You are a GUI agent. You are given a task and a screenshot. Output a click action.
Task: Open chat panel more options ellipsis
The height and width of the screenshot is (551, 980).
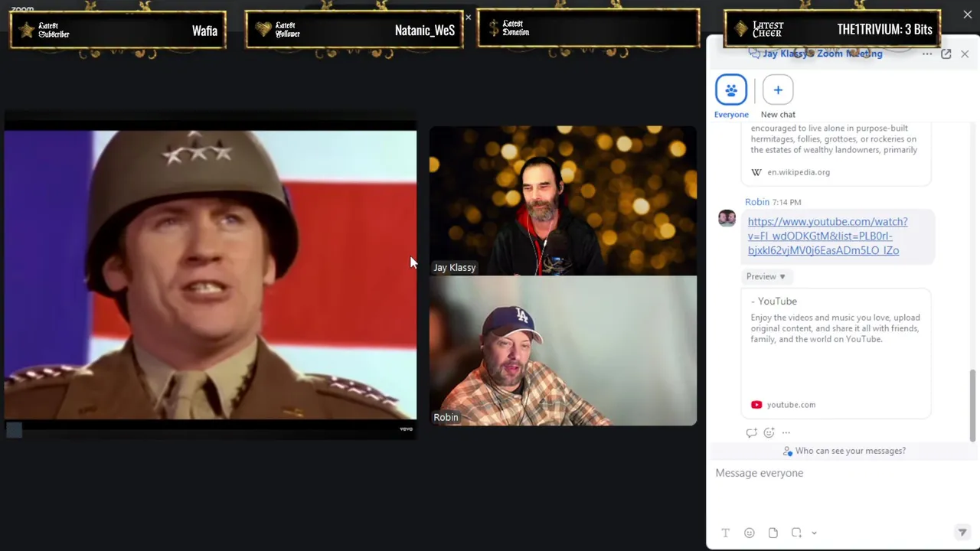pyautogui.click(x=927, y=54)
